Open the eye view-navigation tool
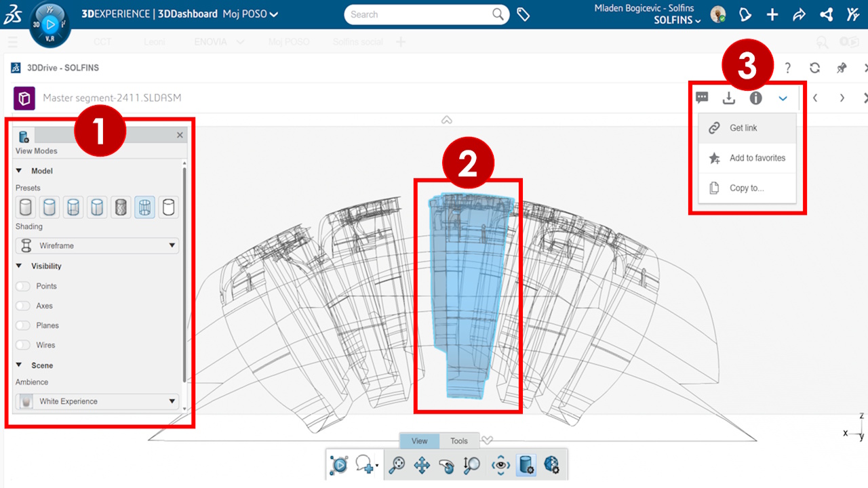The width and height of the screenshot is (868, 488). click(x=501, y=465)
